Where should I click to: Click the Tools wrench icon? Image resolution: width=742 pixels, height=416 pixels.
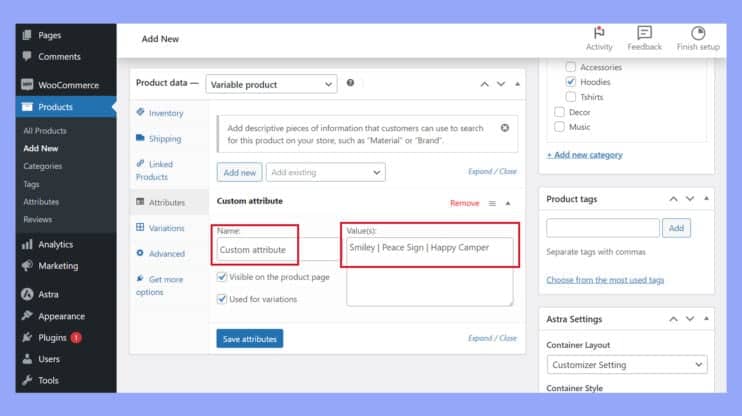pos(27,380)
